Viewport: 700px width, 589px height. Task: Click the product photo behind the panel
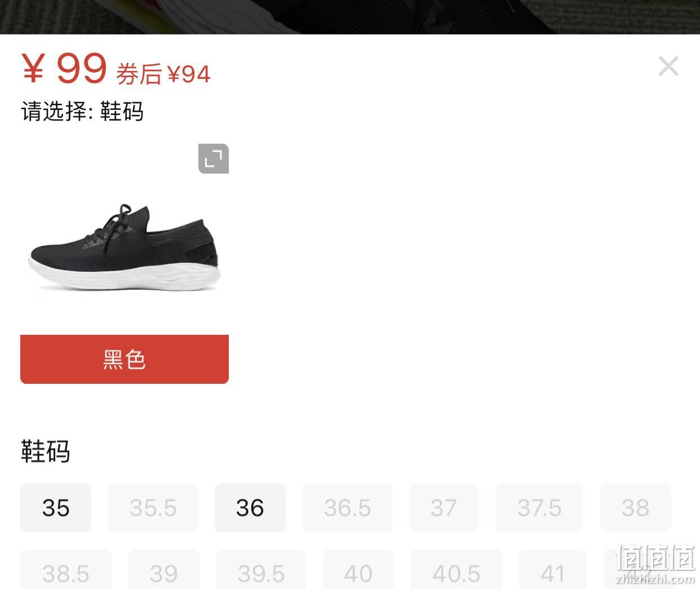[350, 17]
